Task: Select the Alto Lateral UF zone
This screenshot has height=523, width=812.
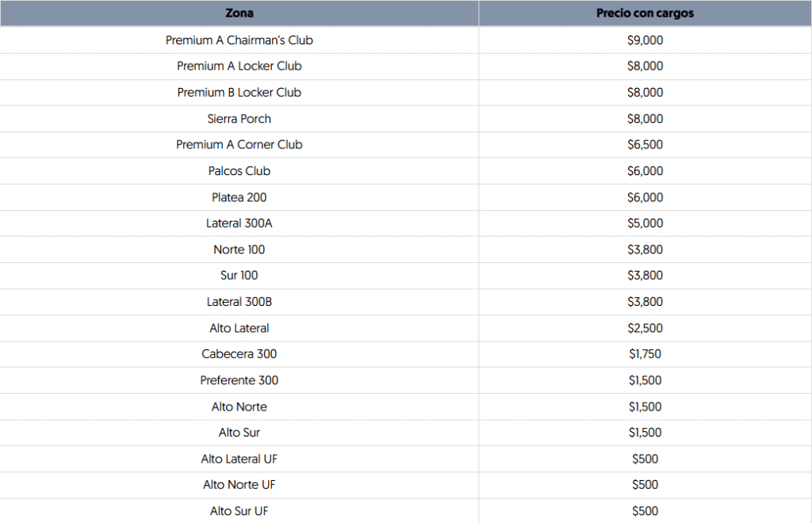Action: tap(239, 459)
